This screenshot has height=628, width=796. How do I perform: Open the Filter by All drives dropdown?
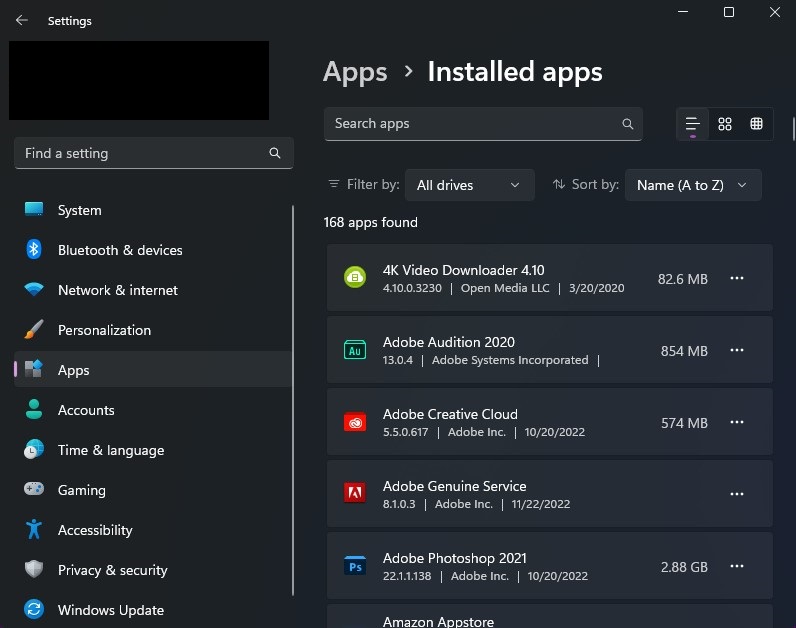click(470, 185)
